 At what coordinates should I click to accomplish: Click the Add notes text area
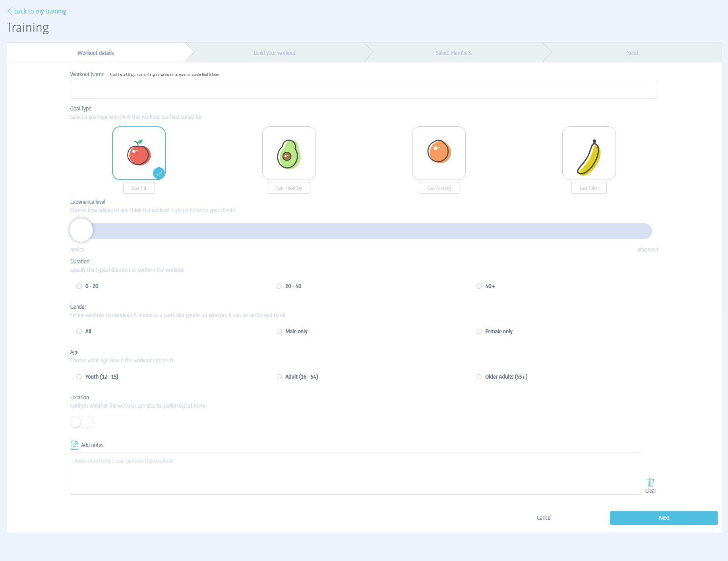355,474
